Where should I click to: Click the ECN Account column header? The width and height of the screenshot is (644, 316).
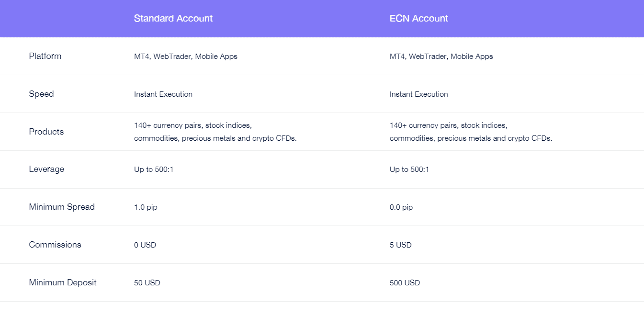[x=419, y=19]
